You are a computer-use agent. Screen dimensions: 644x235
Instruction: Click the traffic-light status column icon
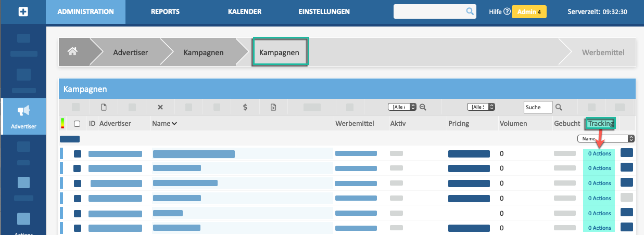tap(63, 123)
